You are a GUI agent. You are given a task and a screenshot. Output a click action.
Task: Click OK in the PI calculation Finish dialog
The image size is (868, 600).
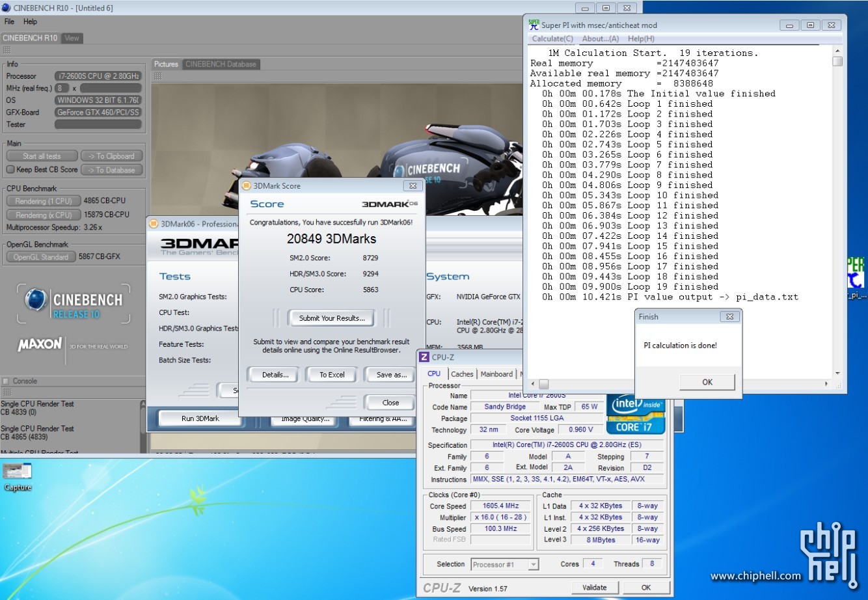click(x=707, y=382)
